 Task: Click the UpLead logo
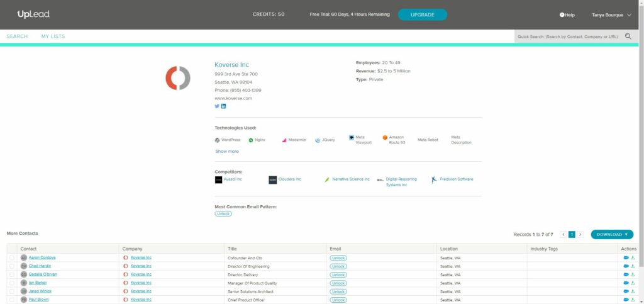(33, 14)
